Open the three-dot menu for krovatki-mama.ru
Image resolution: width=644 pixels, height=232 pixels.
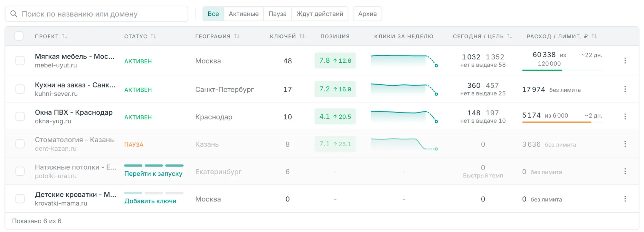click(x=625, y=199)
